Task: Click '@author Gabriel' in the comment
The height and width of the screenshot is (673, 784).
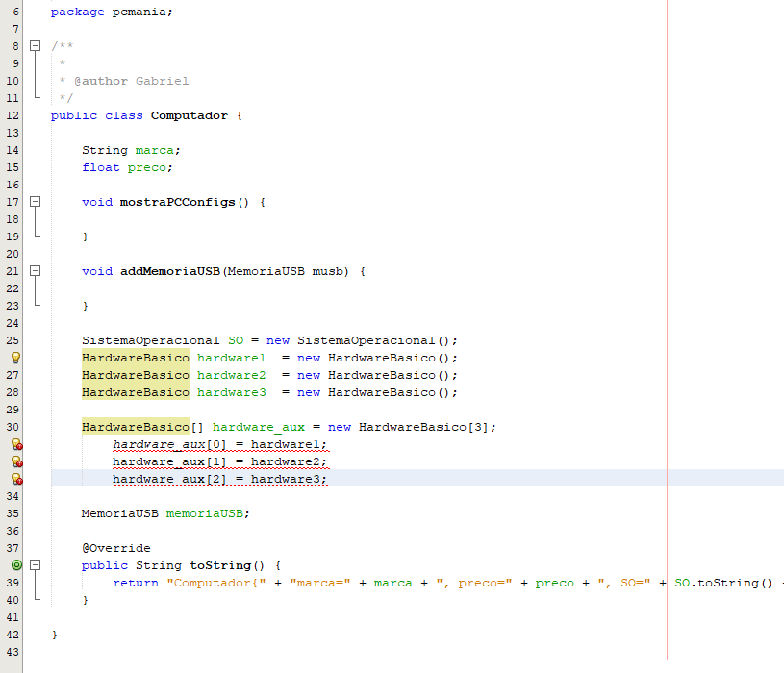Action: 132,81
